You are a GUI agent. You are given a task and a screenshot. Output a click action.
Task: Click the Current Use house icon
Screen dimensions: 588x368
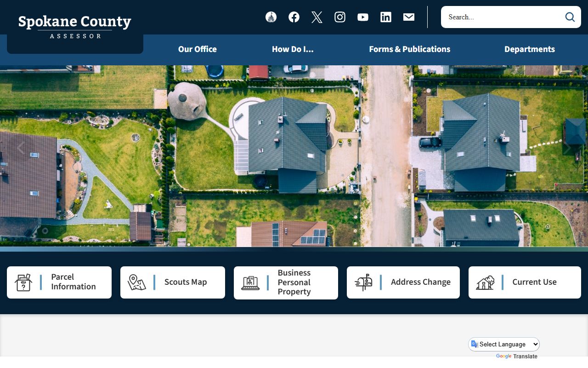[x=485, y=282]
